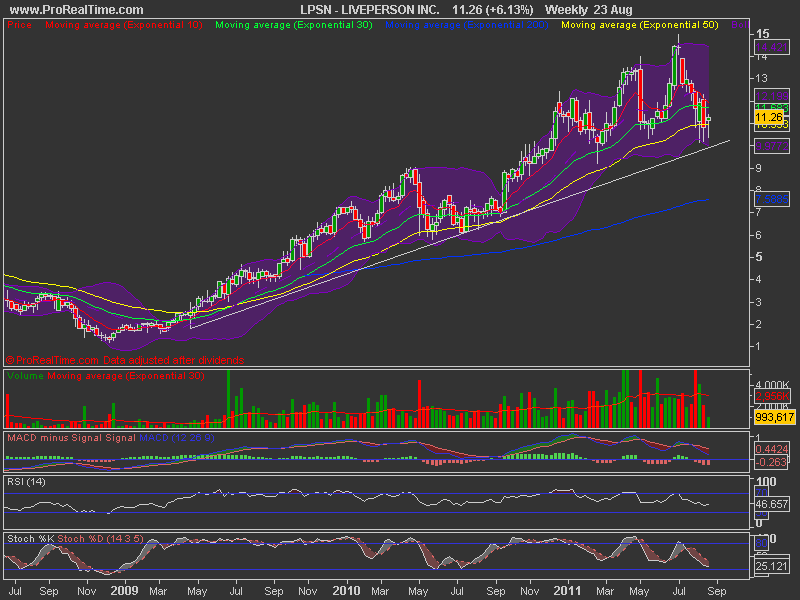The image size is (800, 600).
Task: Select the LPSN - LIVEPERSON INC. title
Action: 369,10
